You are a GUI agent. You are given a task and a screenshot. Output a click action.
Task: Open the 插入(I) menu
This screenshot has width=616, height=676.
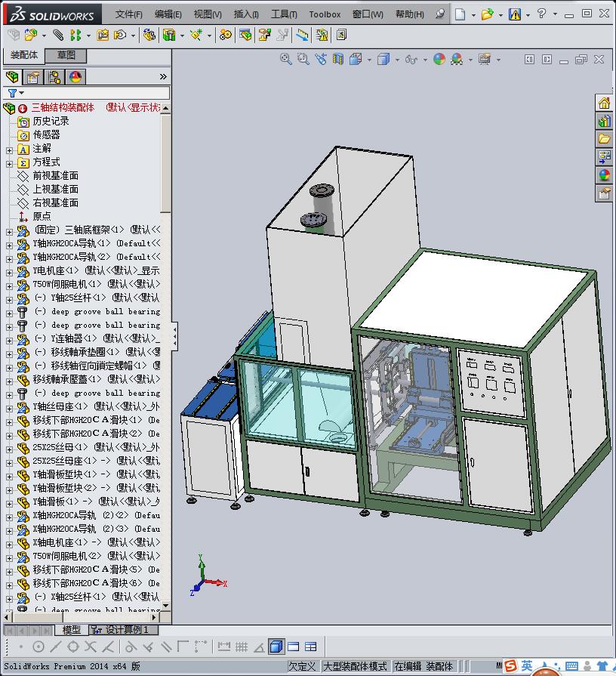click(x=246, y=14)
